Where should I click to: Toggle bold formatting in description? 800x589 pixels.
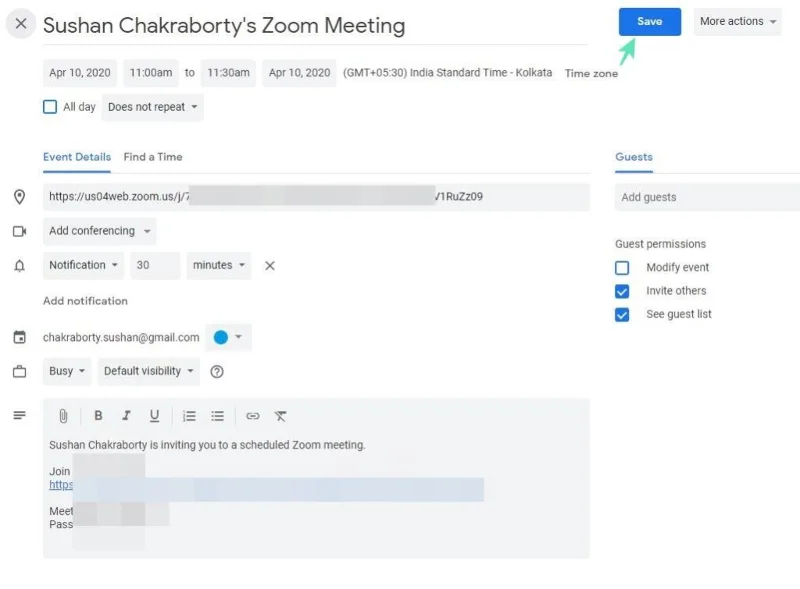[x=98, y=416]
